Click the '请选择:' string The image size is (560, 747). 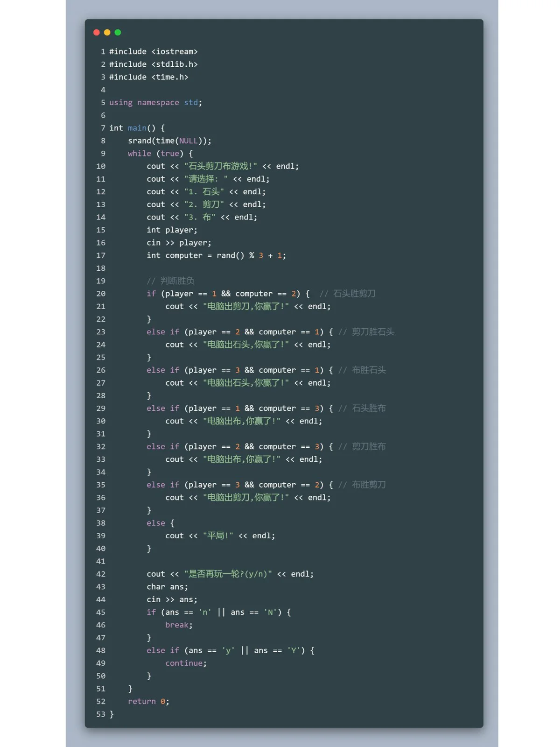point(206,179)
